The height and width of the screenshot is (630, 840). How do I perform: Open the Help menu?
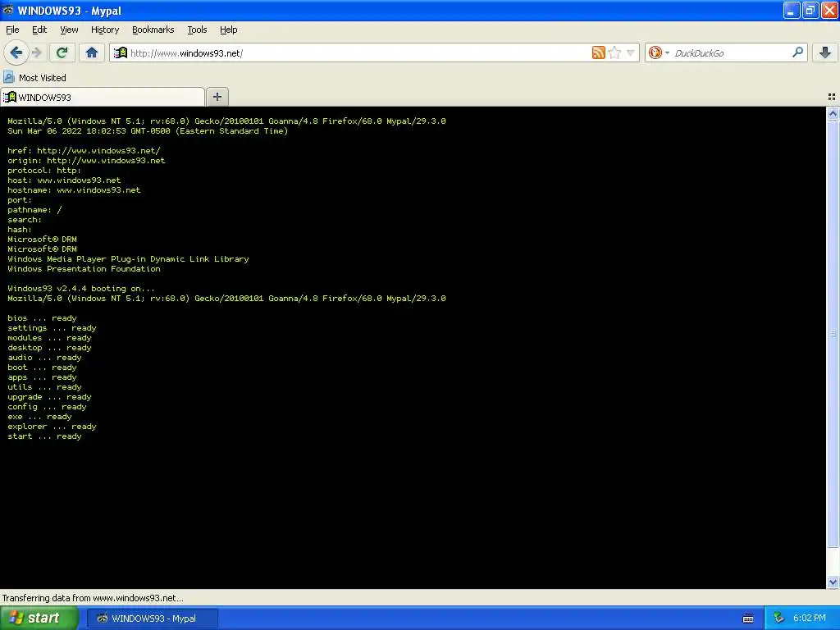coord(229,30)
